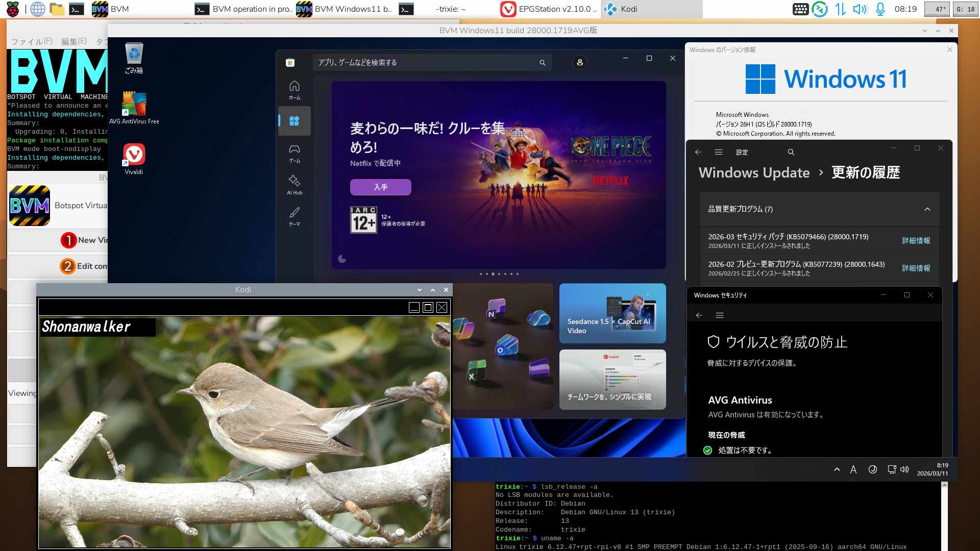
Task: Open Settings hamburger navigation menu
Action: tap(719, 152)
